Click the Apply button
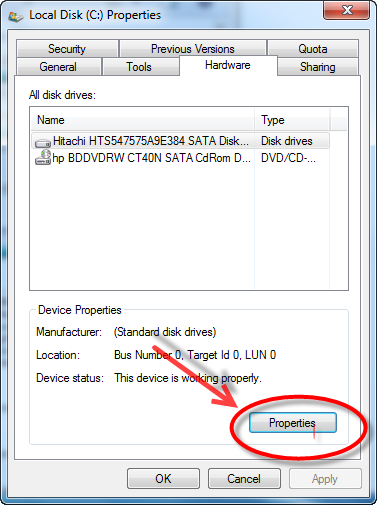The width and height of the screenshot is (377, 505). 325,479
